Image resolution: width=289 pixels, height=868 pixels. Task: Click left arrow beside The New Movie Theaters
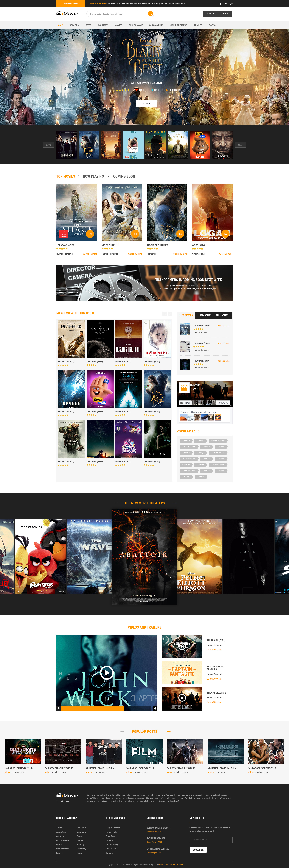click(116, 503)
